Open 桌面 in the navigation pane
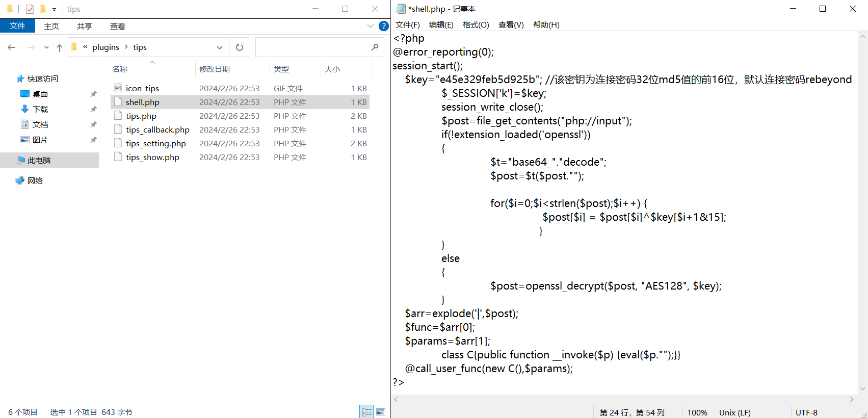This screenshot has height=418, width=868. [x=40, y=94]
